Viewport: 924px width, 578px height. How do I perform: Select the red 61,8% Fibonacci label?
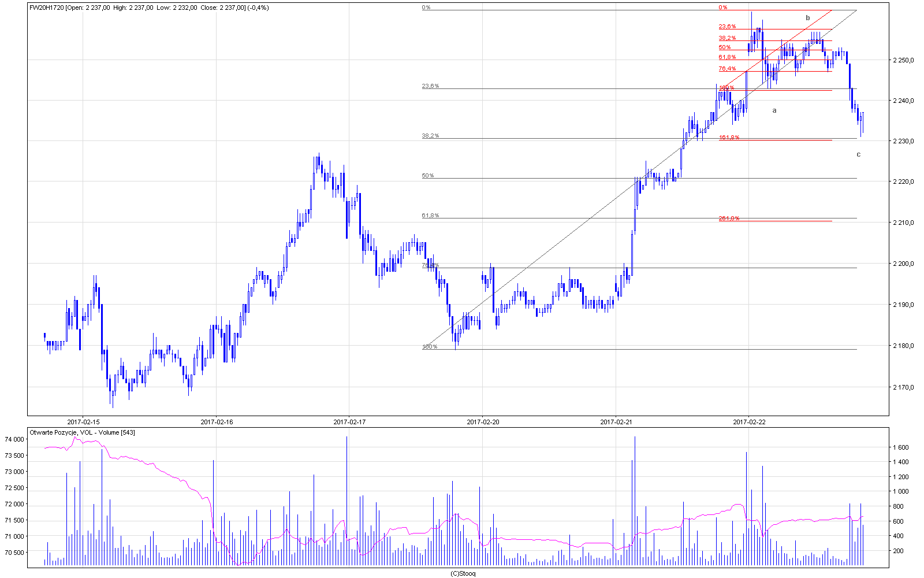[x=727, y=57]
